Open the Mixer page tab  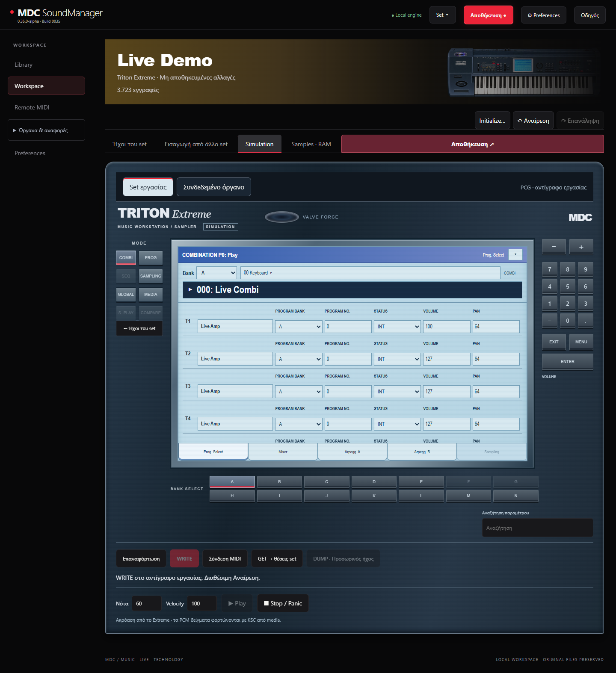283,452
